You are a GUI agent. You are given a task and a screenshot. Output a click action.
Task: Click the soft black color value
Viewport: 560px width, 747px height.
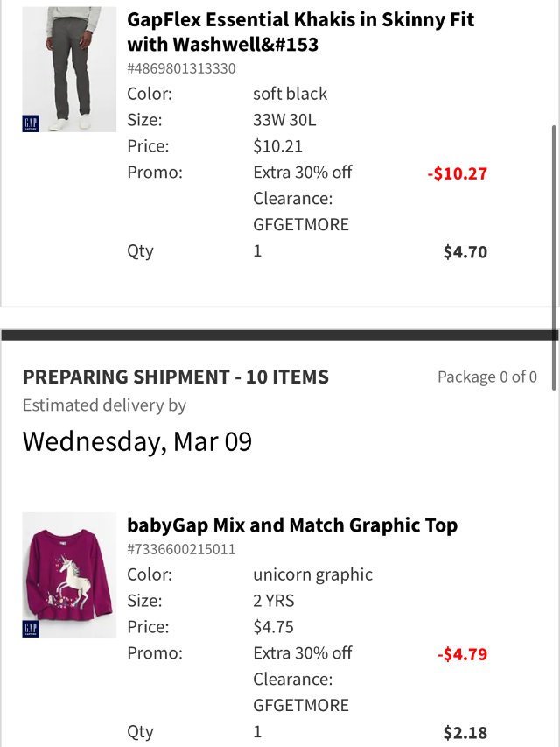pyautogui.click(x=290, y=94)
